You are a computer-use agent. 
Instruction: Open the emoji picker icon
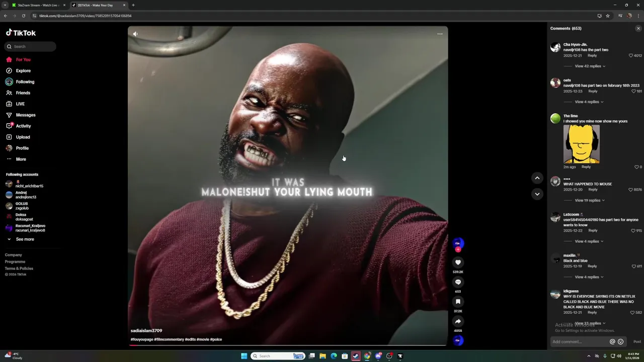coord(620,342)
